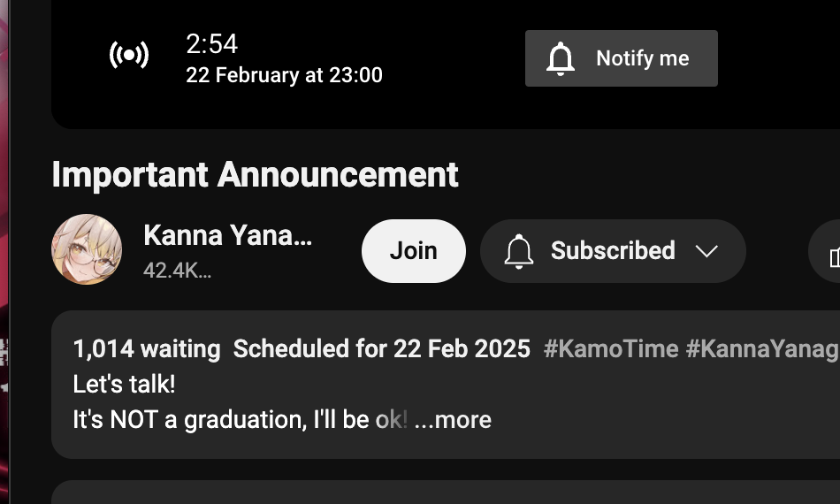Click the Let's talk! description line
The image size is (840, 504).
124,385
